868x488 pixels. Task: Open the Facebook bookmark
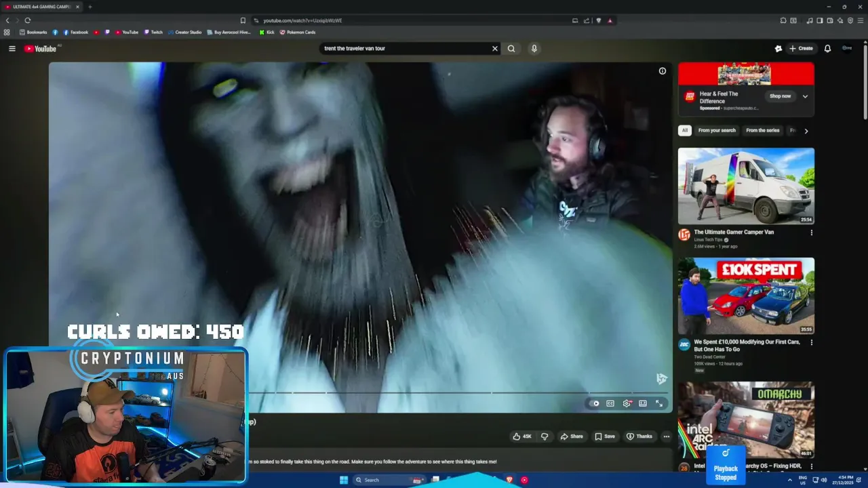coord(76,33)
